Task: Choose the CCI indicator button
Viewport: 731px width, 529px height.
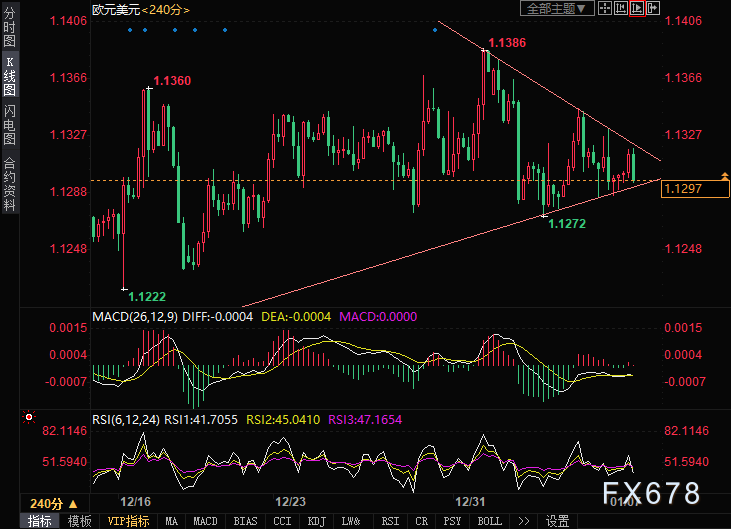Action: tap(282, 521)
